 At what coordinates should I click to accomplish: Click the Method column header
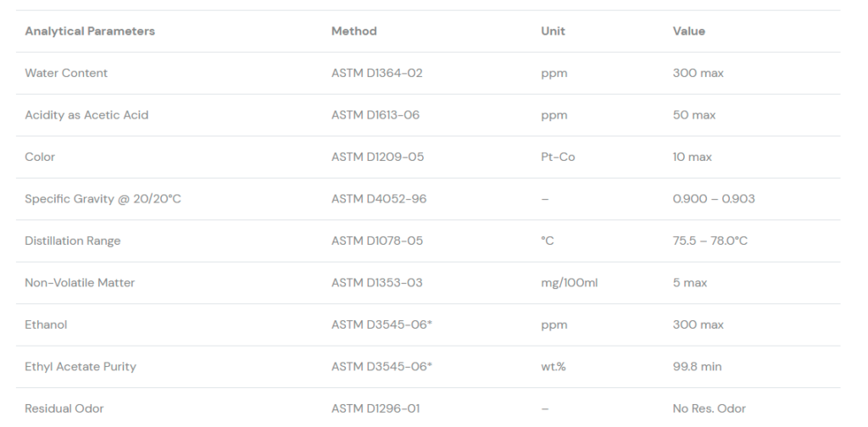353,31
